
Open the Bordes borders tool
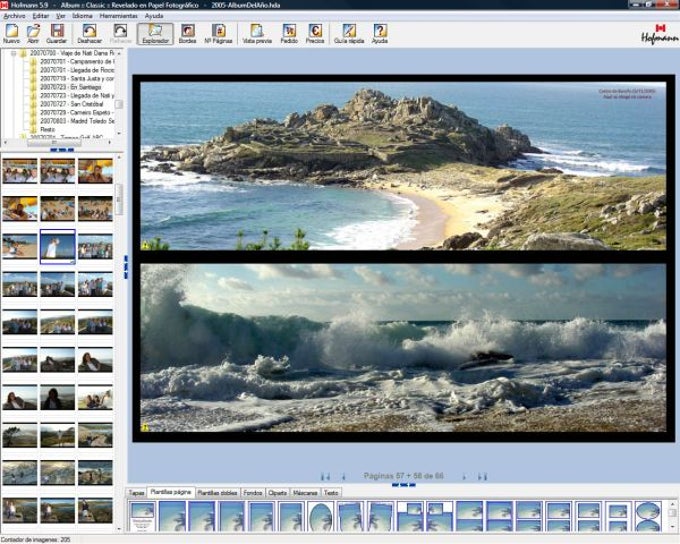coord(187,33)
